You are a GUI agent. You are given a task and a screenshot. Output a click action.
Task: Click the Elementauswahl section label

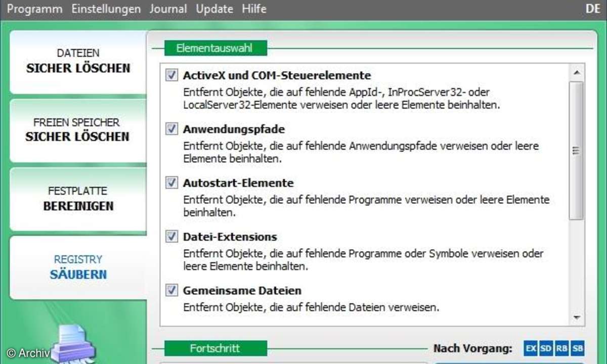click(214, 49)
